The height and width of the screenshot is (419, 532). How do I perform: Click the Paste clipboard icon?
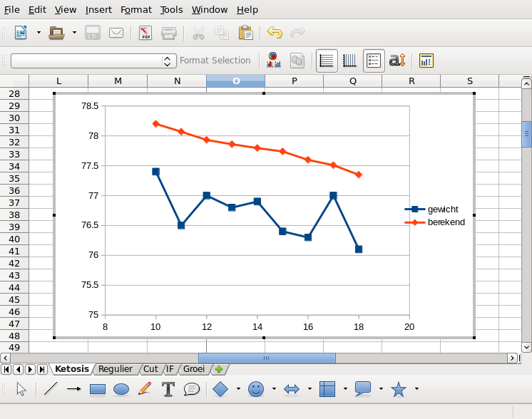tap(245, 33)
